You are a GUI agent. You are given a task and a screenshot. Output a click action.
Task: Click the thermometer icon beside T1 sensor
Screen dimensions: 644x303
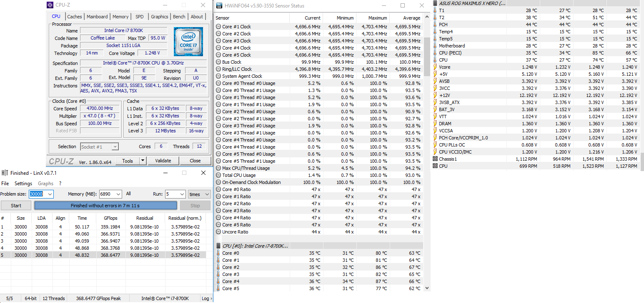tap(435, 10)
